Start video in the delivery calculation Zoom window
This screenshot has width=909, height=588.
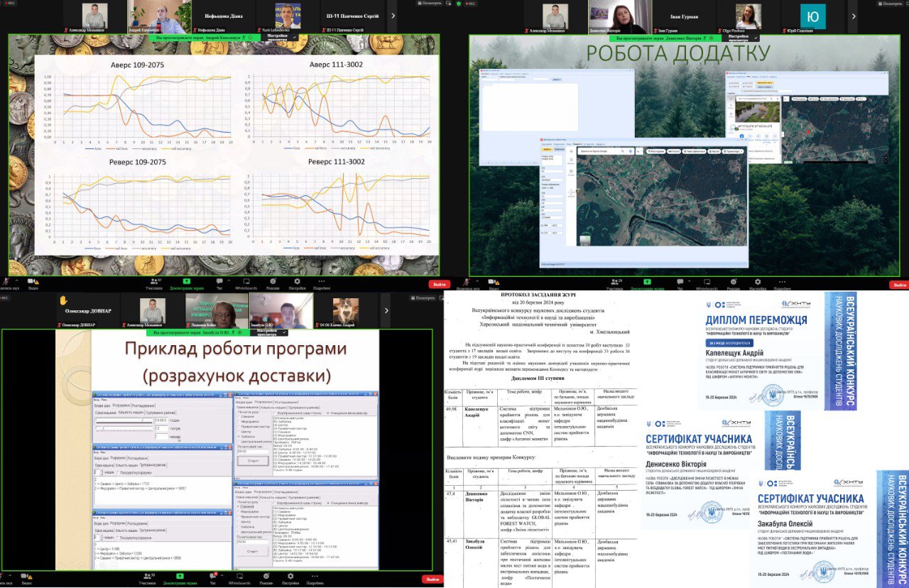pyautogui.click(x=26, y=578)
